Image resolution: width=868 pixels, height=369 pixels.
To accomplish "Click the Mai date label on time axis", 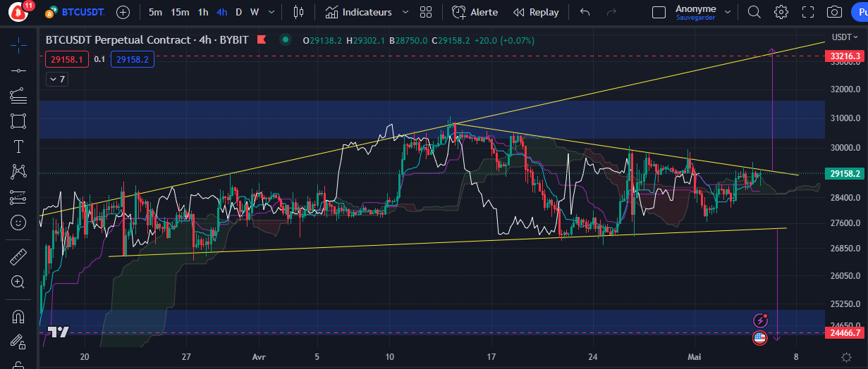I will [695, 357].
